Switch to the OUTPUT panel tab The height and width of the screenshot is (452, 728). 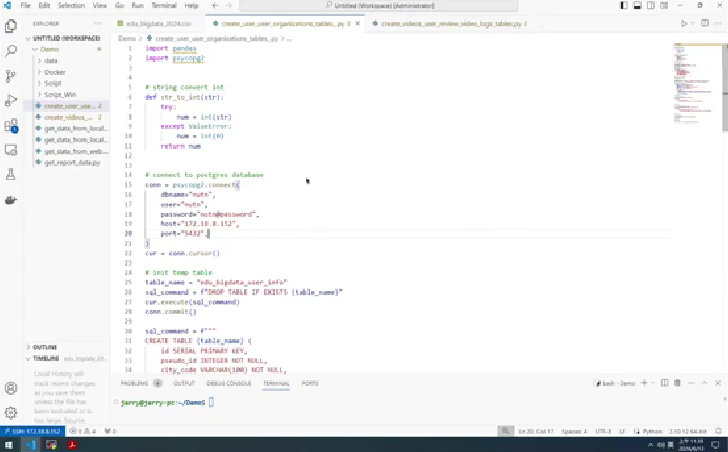pyautogui.click(x=184, y=383)
